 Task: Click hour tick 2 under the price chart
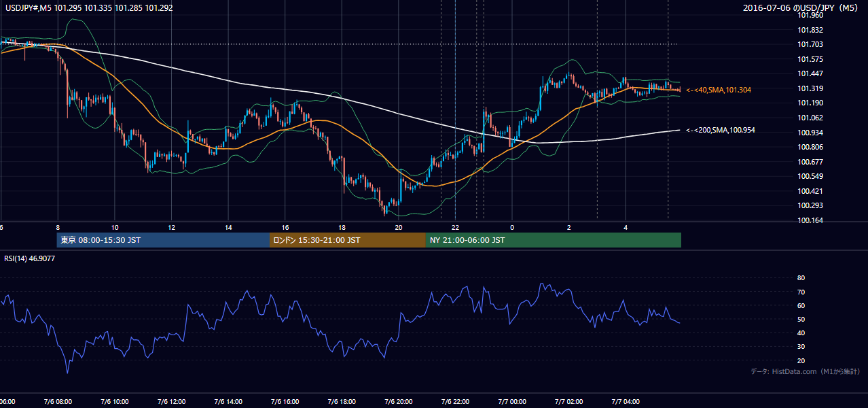[x=568, y=228]
